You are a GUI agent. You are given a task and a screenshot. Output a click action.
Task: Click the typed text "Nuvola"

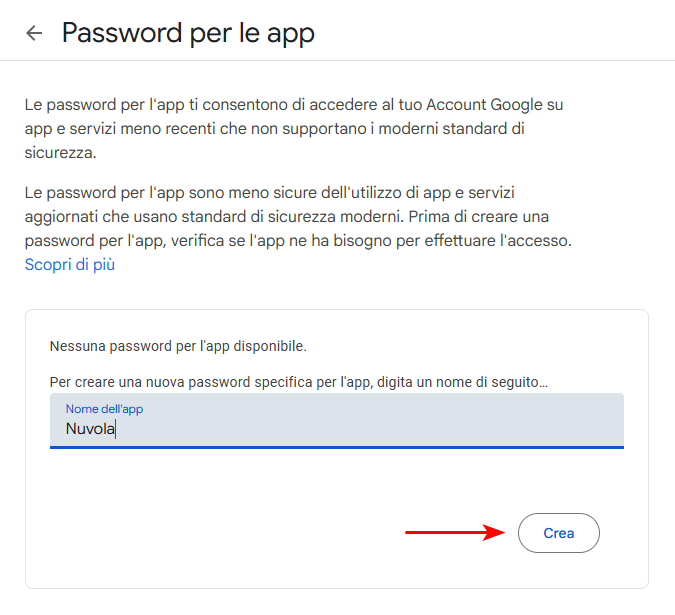pyautogui.click(x=90, y=430)
